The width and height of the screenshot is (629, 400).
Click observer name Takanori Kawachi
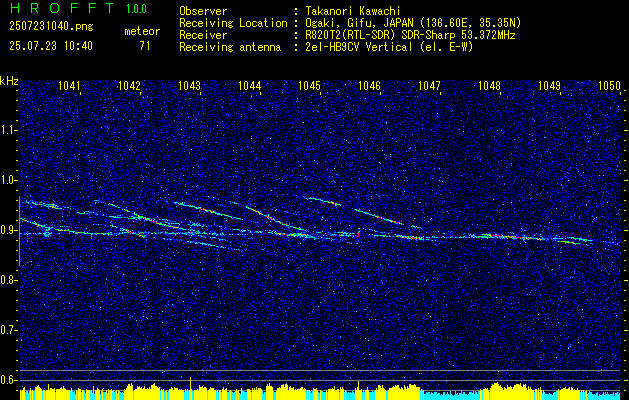coord(353,11)
